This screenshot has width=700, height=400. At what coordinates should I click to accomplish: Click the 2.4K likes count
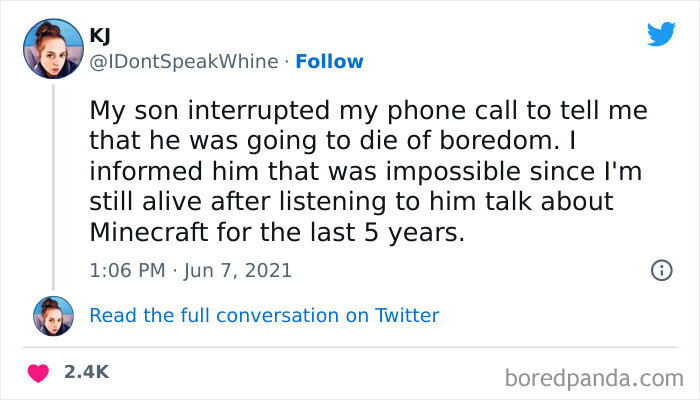[86, 372]
